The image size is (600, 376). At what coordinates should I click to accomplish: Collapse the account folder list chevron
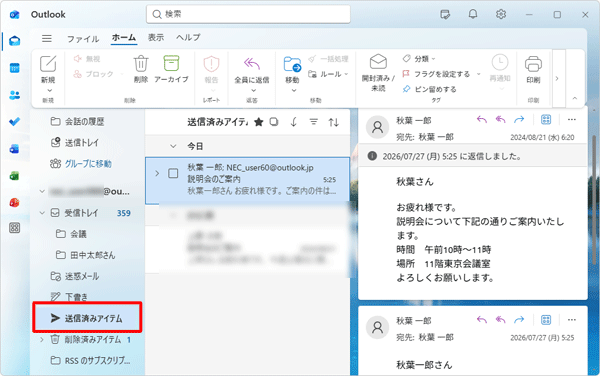click(x=42, y=191)
